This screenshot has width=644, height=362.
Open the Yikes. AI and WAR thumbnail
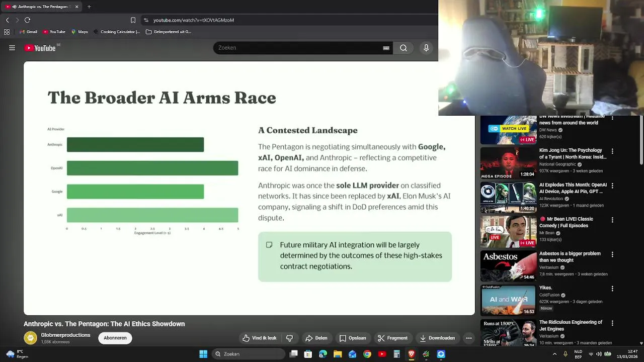tap(508, 301)
